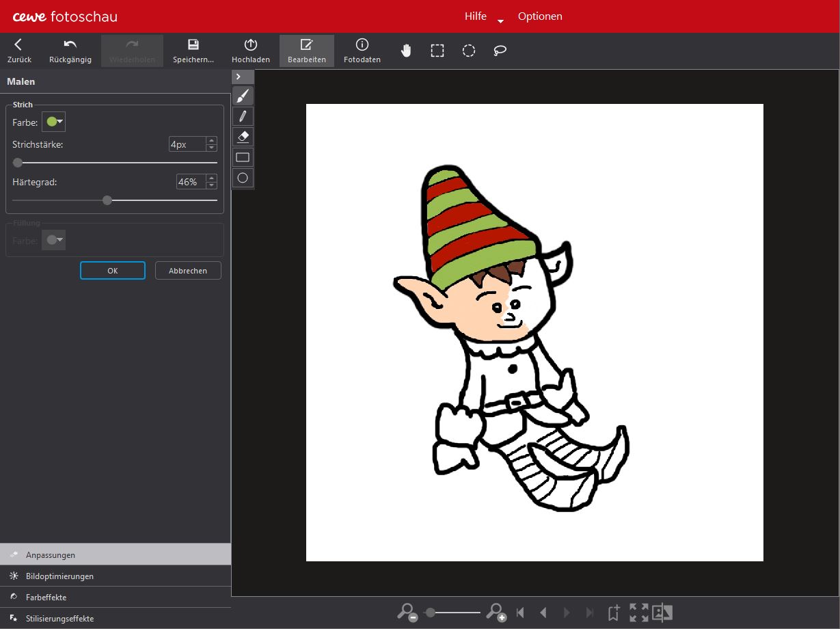
Task: Open the stroke color dropdown
Action: pos(54,122)
